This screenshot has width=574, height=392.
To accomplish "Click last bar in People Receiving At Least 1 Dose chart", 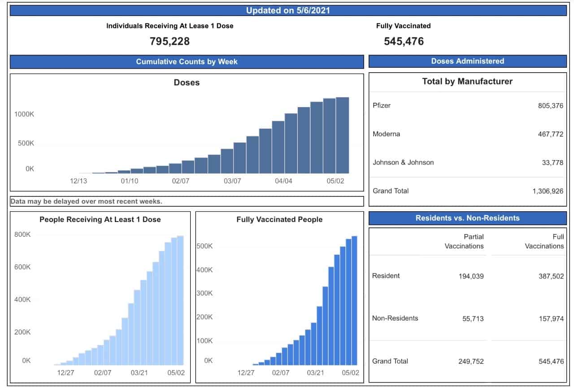I will pos(180,301).
